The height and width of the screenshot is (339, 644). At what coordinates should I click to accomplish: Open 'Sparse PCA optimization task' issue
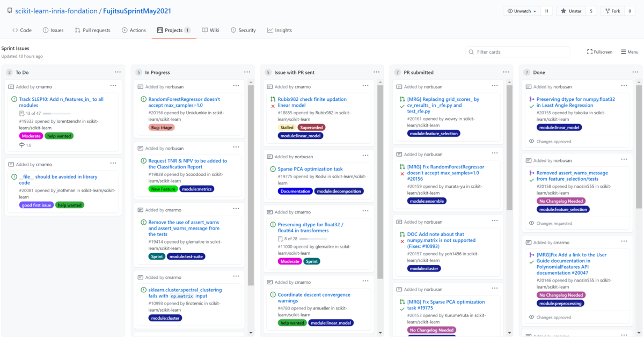pyautogui.click(x=310, y=169)
